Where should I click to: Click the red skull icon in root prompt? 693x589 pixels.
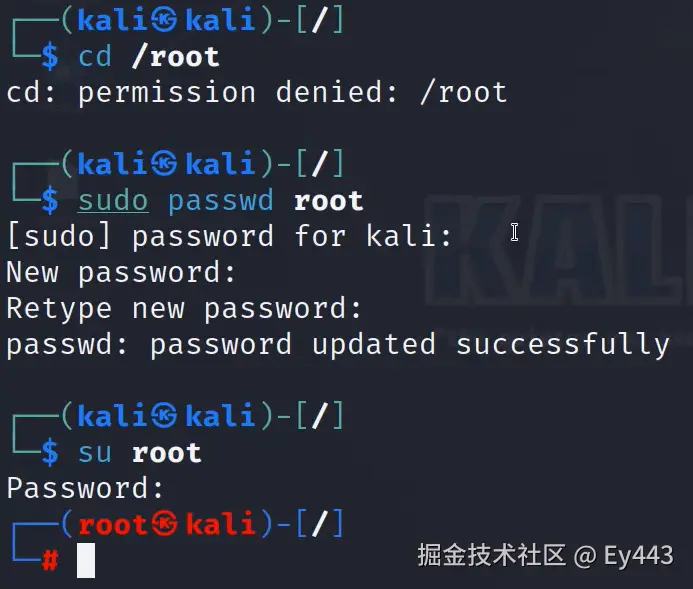pos(164,524)
